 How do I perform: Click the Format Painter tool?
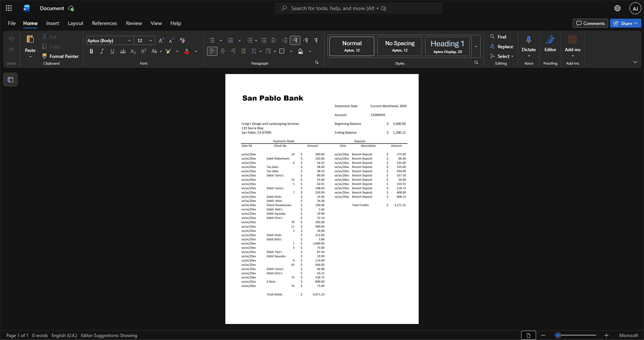[60, 56]
